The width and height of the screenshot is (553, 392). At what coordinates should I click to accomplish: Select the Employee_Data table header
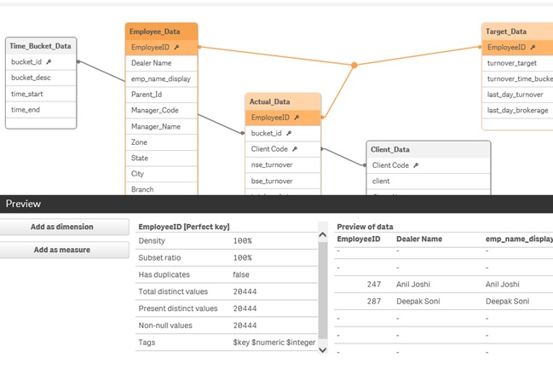tap(162, 32)
